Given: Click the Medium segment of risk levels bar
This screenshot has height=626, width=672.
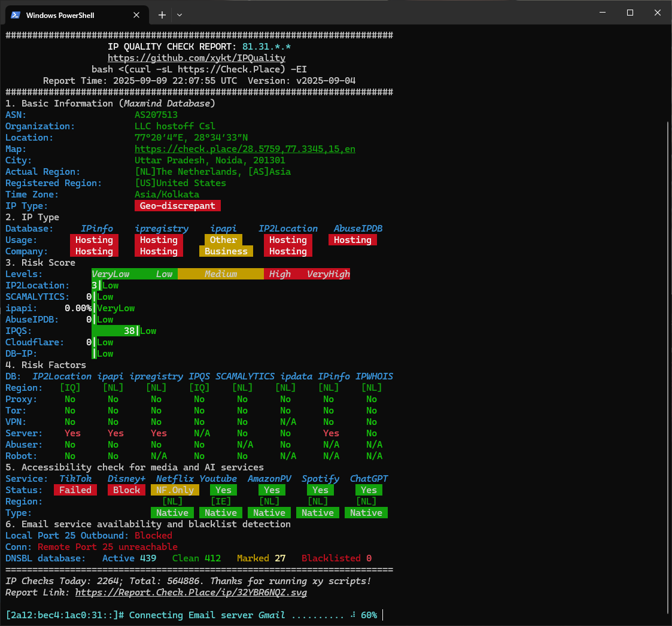Looking at the screenshot, I should pos(221,274).
